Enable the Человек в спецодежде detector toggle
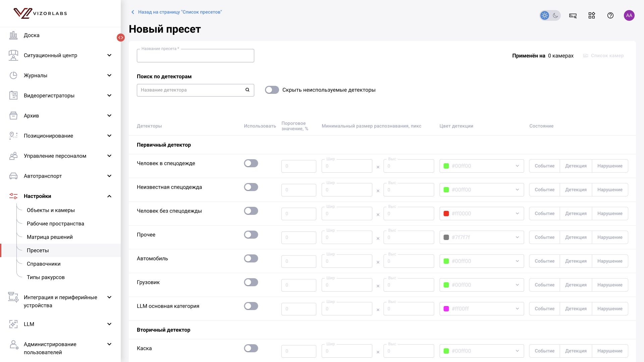This screenshot has height=362, width=644. tap(251, 163)
